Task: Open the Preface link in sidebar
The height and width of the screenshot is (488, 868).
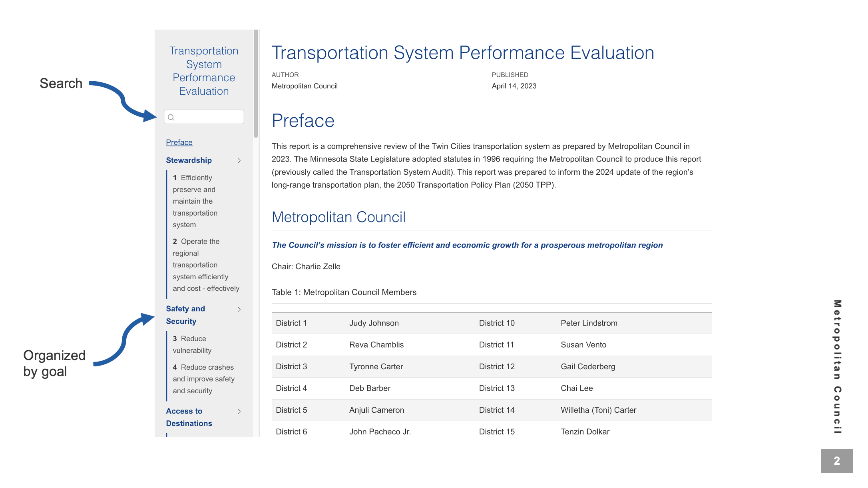Action: click(x=179, y=142)
